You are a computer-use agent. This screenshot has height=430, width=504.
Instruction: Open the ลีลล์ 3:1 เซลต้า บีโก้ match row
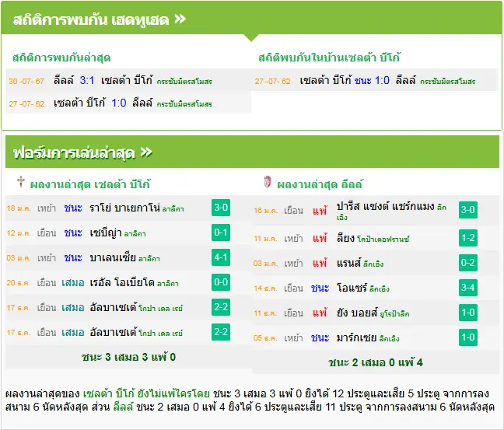point(128,80)
